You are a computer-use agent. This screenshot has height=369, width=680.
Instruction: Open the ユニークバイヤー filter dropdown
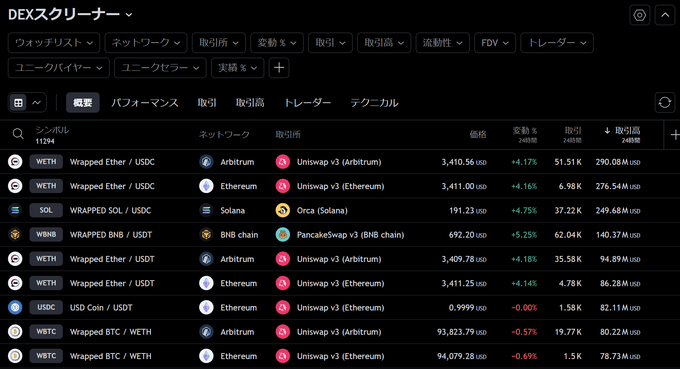pos(59,68)
